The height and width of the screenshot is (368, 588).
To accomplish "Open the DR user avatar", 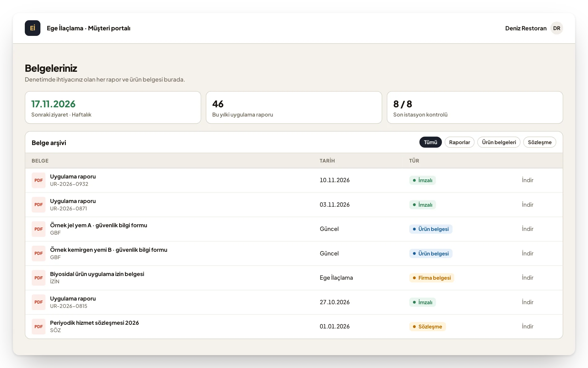I will click(x=556, y=28).
